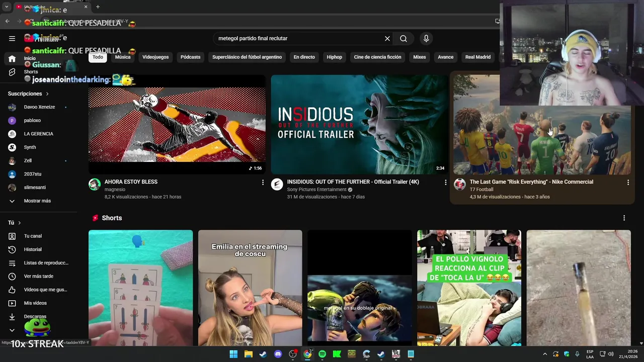The image size is (644, 362).
Task: Open Ver más tarde in sidebar
Action: (x=38, y=276)
